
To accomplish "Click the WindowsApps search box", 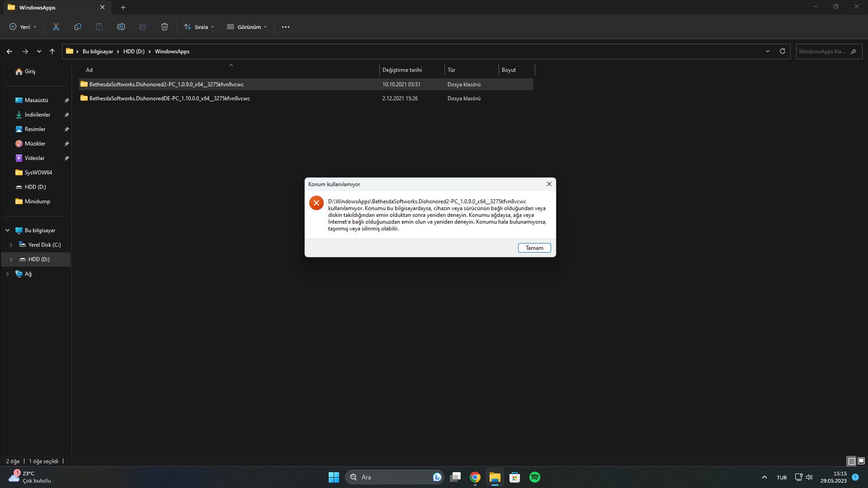I will tap(823, 52).
